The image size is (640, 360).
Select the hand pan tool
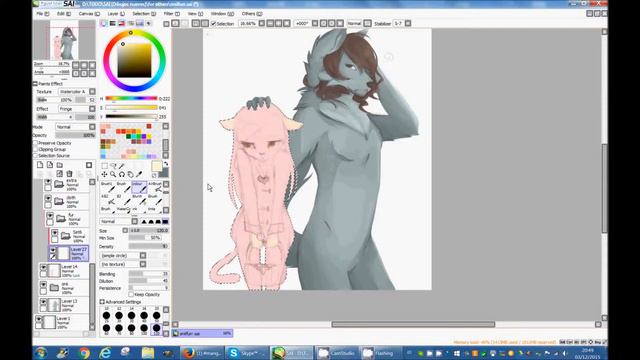click(130, 174)
